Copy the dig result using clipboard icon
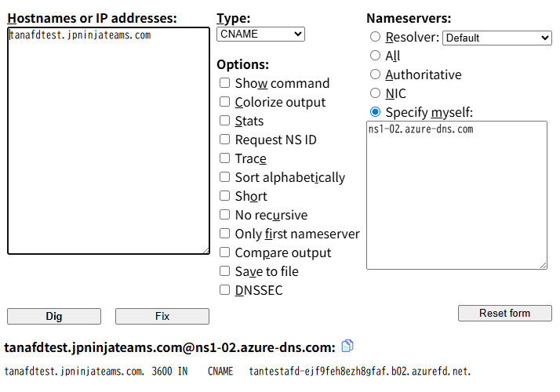This screenshot has height=392, width=560. click(347, 346)
